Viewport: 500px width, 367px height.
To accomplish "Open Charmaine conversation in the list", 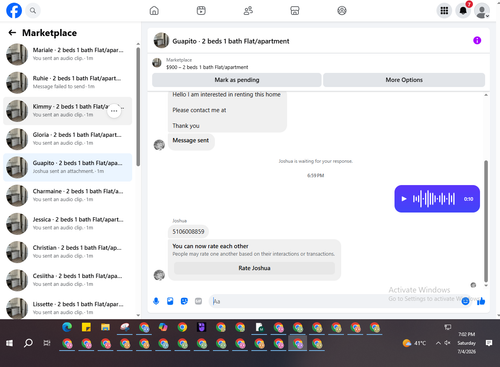I will 67,195.
